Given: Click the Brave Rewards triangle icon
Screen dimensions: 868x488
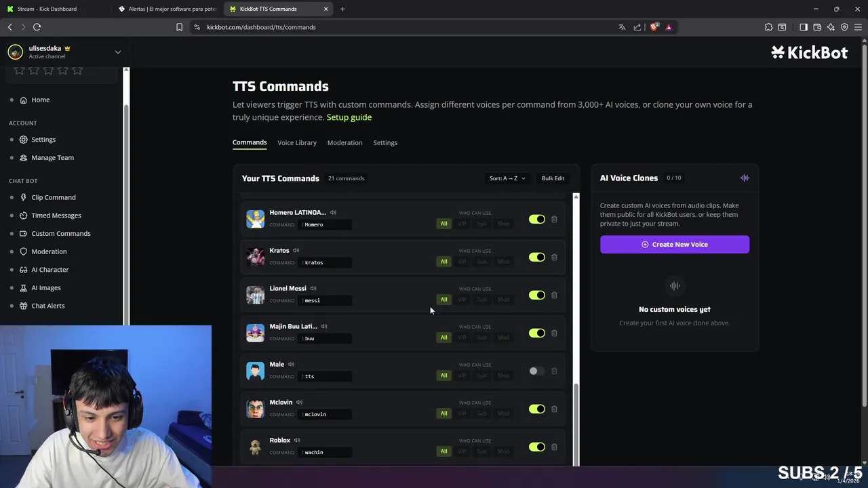Looking at the screenshot, I should [x=669, y=27].
